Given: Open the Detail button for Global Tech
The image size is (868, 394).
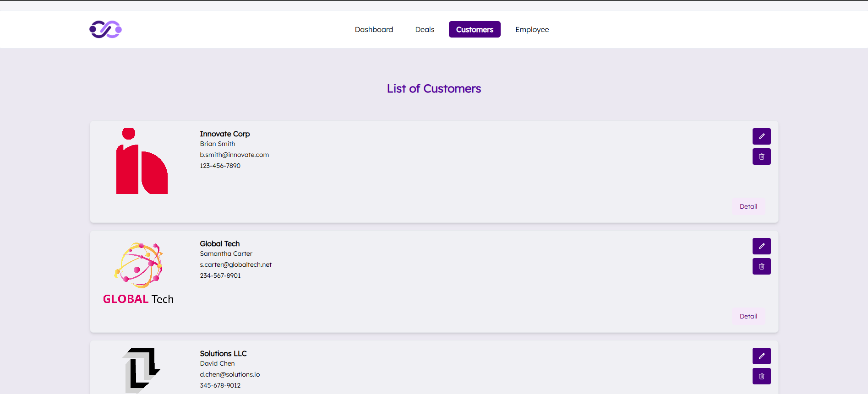Looking at the screenshot, I should click(748, 316).
